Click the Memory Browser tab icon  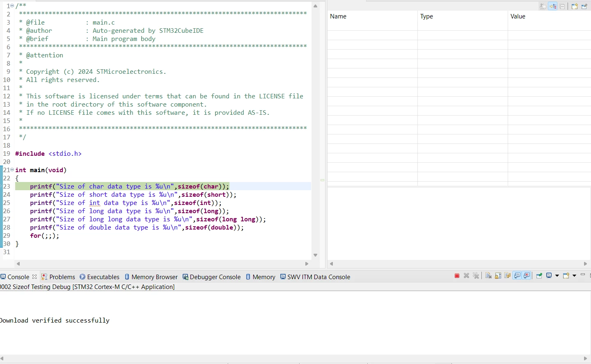tap(127, 277)
